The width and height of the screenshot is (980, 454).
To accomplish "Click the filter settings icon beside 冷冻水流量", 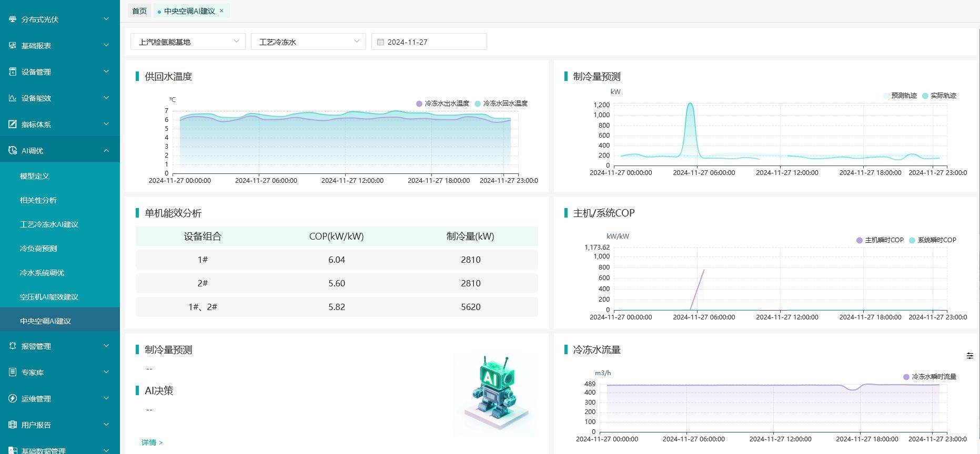I will point(969,356).
